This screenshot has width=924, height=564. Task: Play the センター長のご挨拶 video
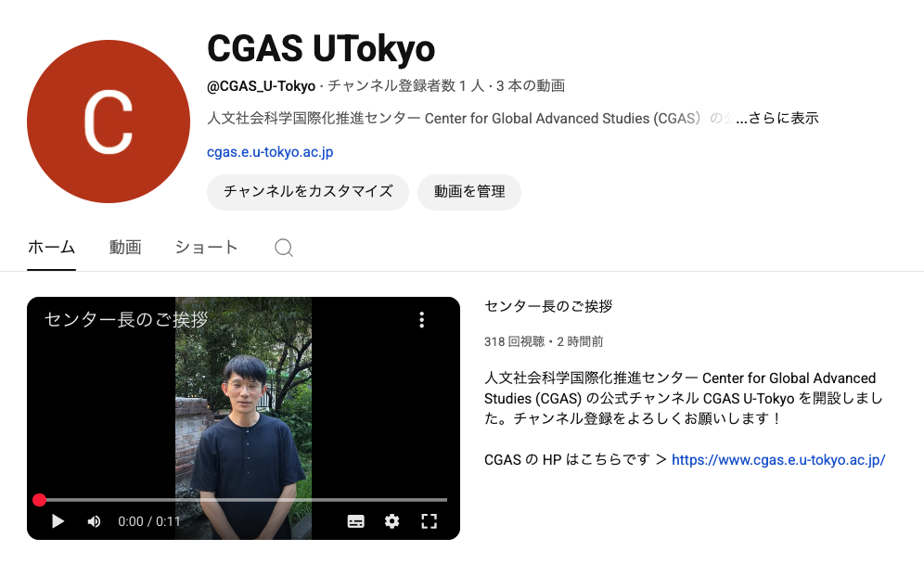58,521
